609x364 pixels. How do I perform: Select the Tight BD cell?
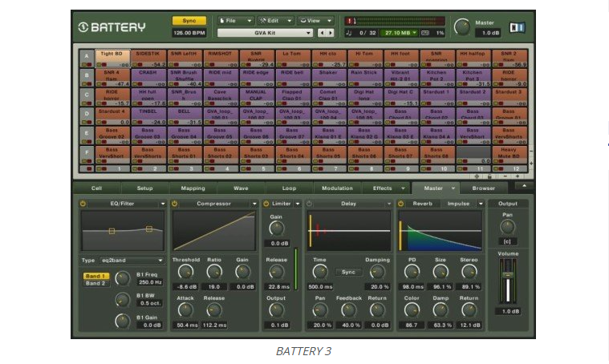(x=112, y=59)
